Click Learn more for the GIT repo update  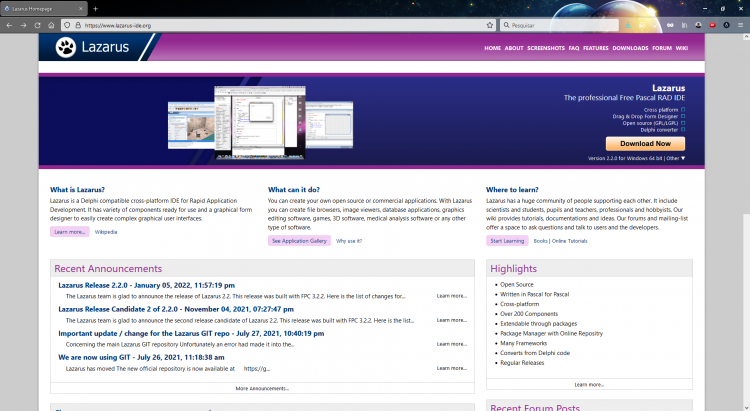[x=452, y=344]
